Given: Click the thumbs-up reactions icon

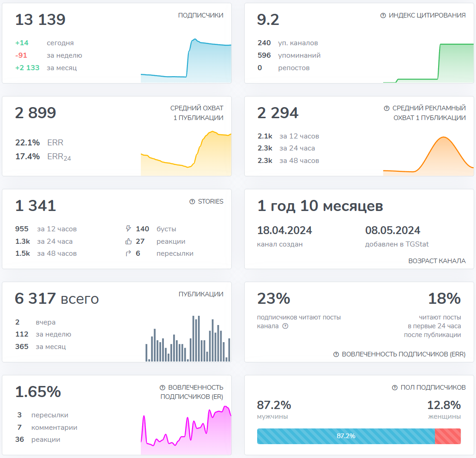Looking at the screenshot, I should [128, 241].
